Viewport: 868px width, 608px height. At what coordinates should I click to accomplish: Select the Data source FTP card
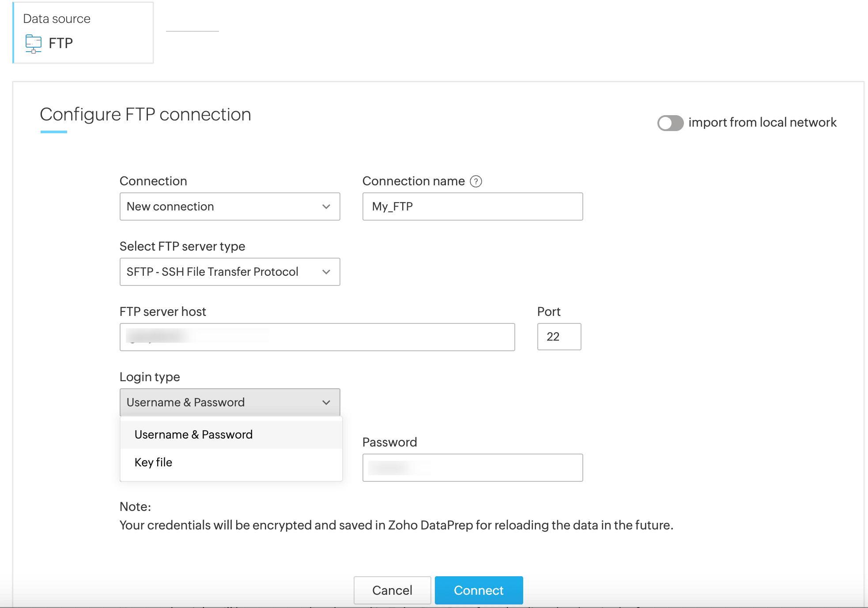click(x=83, y=33)
